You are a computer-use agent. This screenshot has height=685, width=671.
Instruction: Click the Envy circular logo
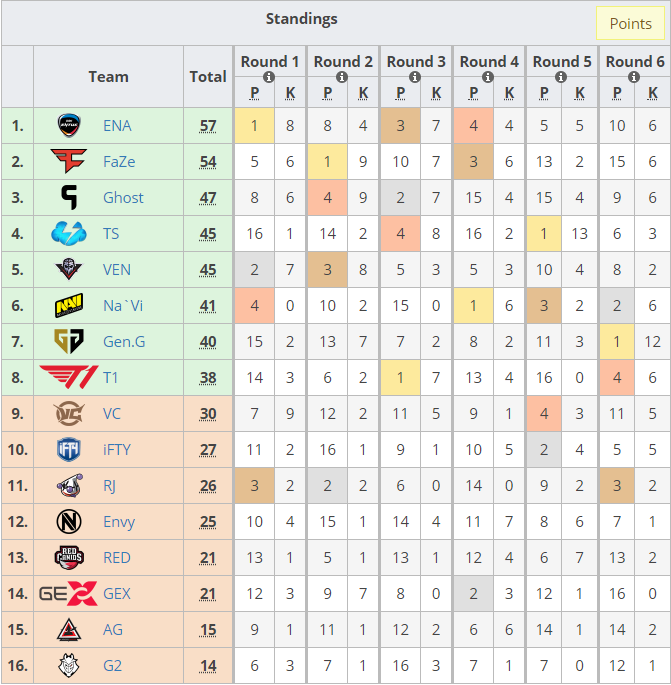[69, 521]
